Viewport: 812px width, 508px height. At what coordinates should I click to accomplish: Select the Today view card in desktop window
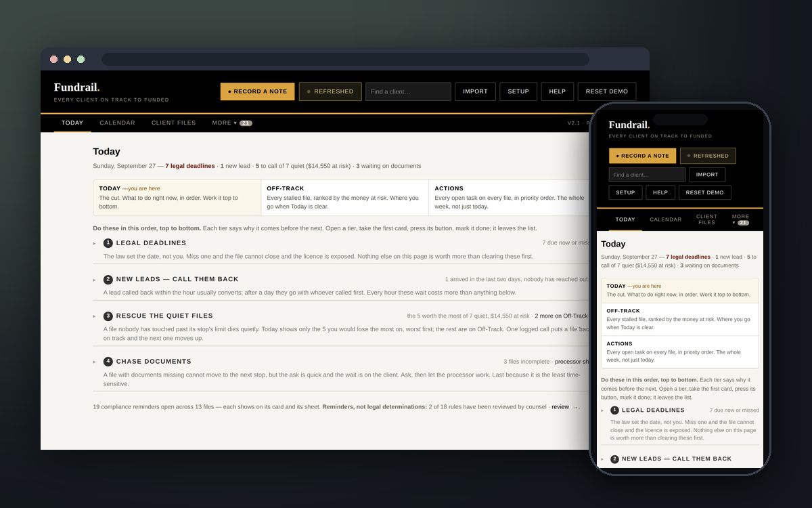(177, 198)
